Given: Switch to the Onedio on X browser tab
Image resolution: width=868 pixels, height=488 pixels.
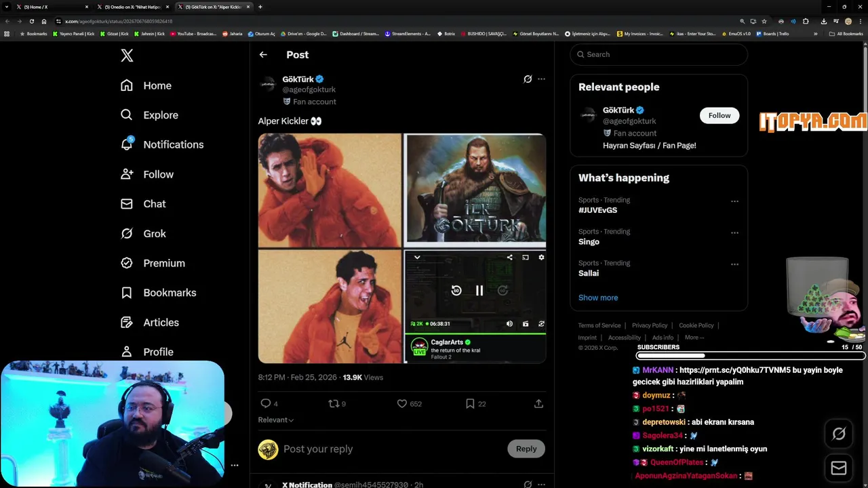Looking at the screenshot, I should [x=132, y=7].
